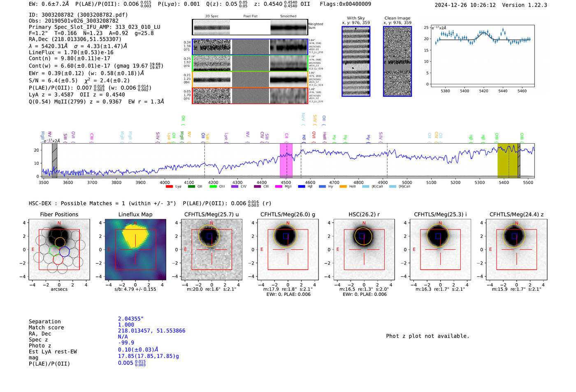This screenshot has width=576, height=392.
Task: Select the magenta MgII legend swatch
Action: (279, 187)
